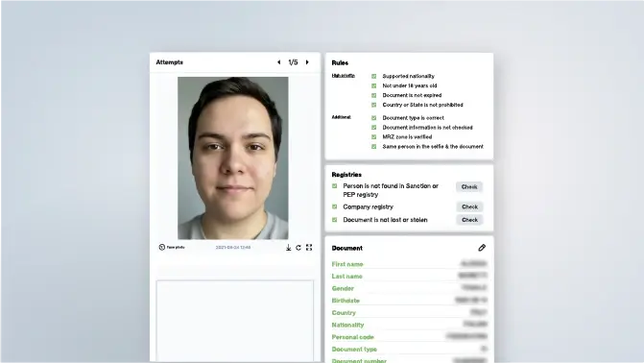Click the selfie face photo
Screen dimensions: 644x363
click(233, 157)
